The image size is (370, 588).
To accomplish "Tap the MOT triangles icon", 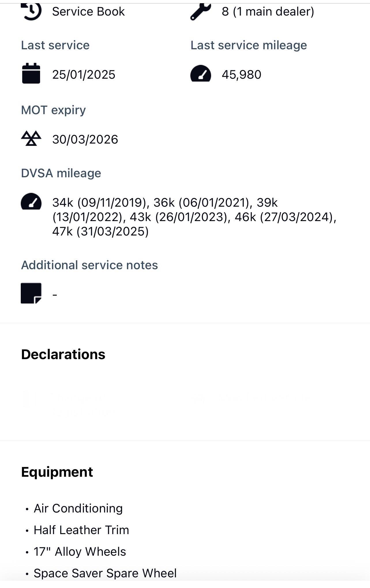I will point(31,139).
